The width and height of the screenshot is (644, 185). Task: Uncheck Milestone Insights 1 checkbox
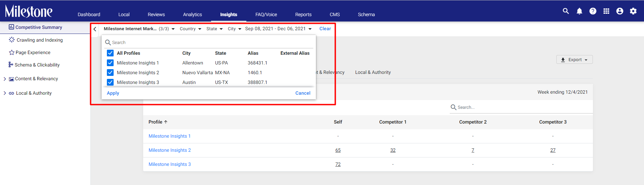[x=110, y=63]
